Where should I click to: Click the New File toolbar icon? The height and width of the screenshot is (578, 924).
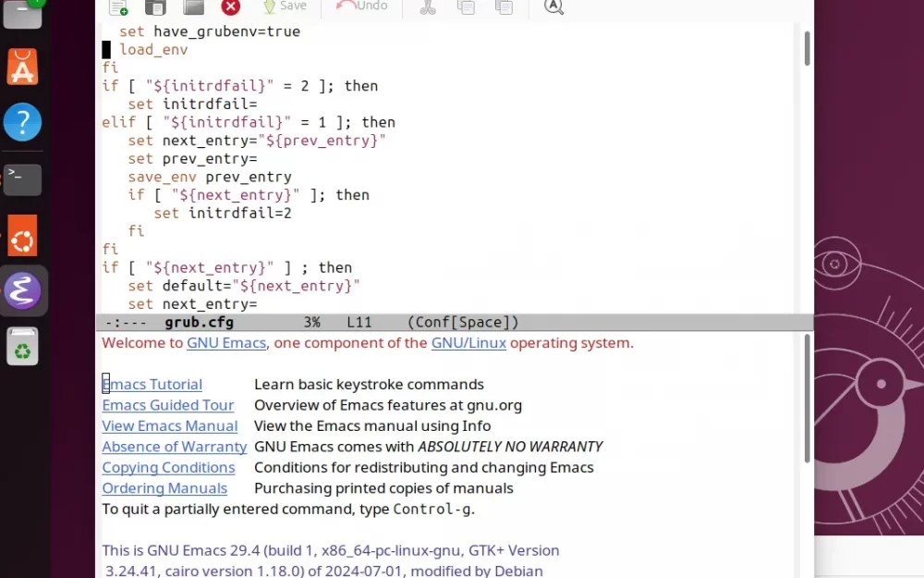(118, 7)
